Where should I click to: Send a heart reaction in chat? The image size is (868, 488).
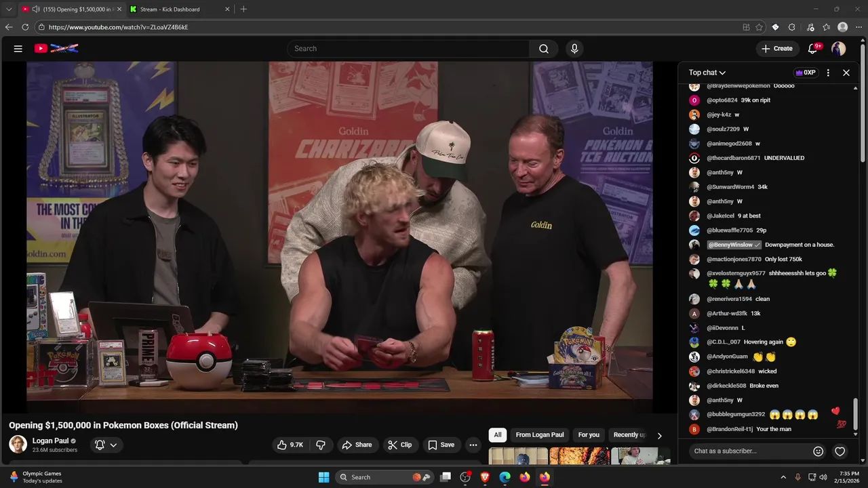840,451
